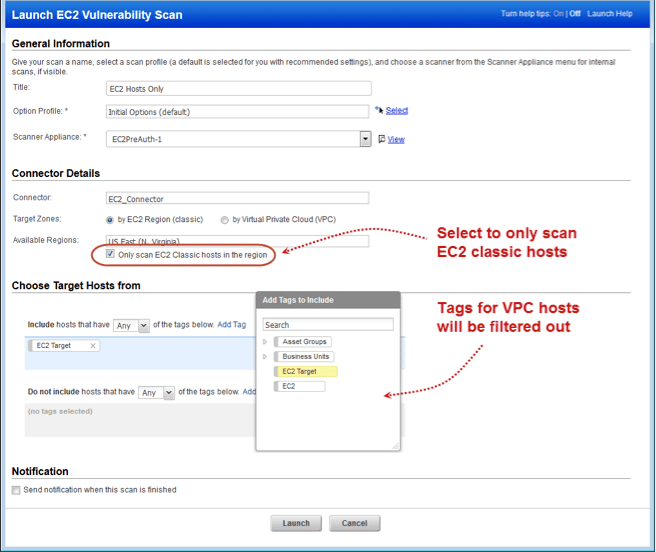Expand the Asset Groups tag tree
Screen dimensions: 656x552
click(x=265, y=342)
